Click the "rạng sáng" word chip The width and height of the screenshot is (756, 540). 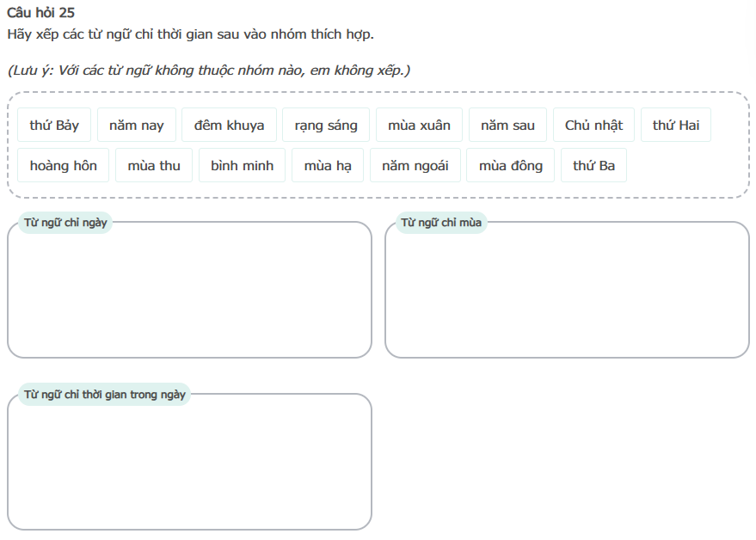tap(326, 126)
